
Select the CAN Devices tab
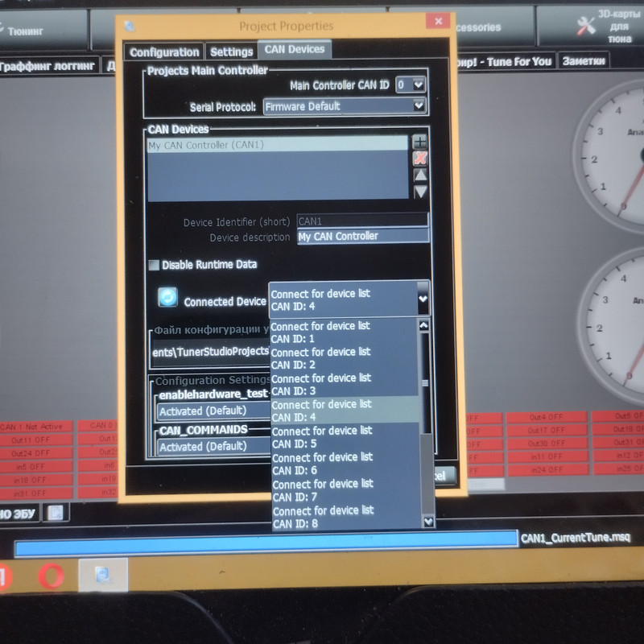295,49
